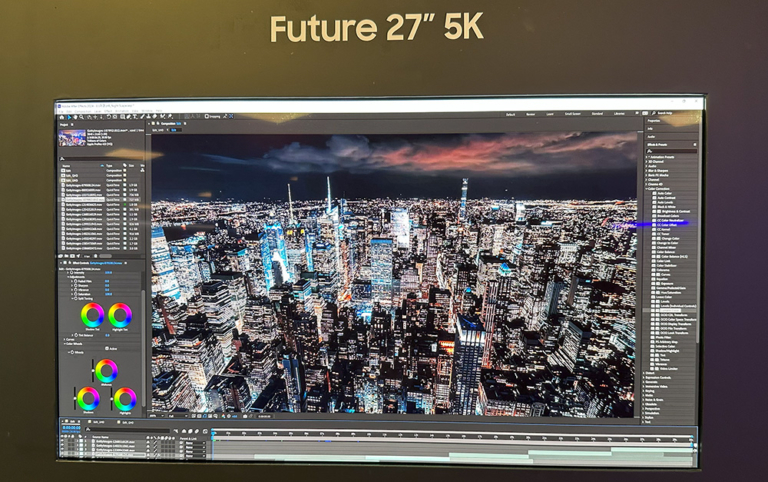Click the Midtones color wheel

106,371
